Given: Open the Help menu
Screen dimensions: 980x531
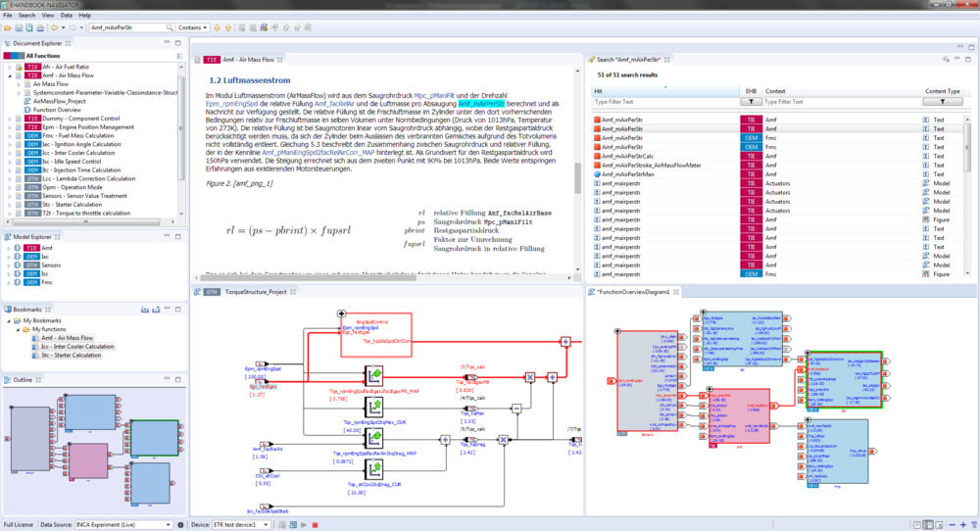Looking at the screenshot, I should click(x=85, y=15).
